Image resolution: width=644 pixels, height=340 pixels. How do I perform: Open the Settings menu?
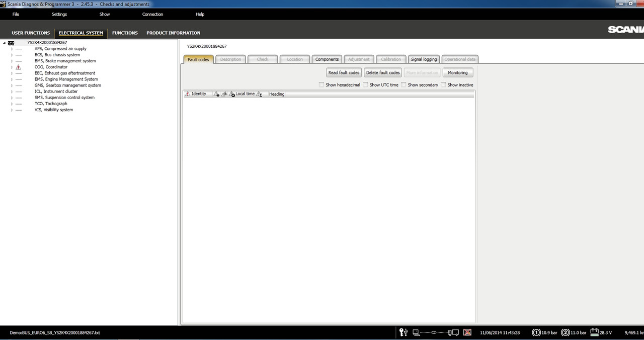(x=59, y=14)
